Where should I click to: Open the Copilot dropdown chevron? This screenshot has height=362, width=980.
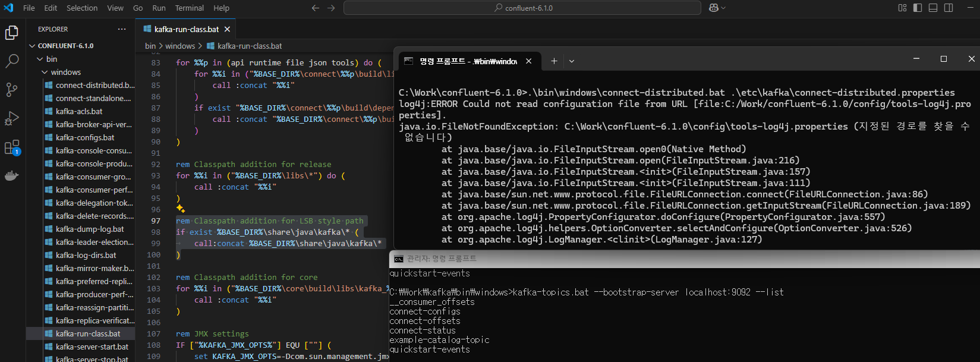click(723, 8)
